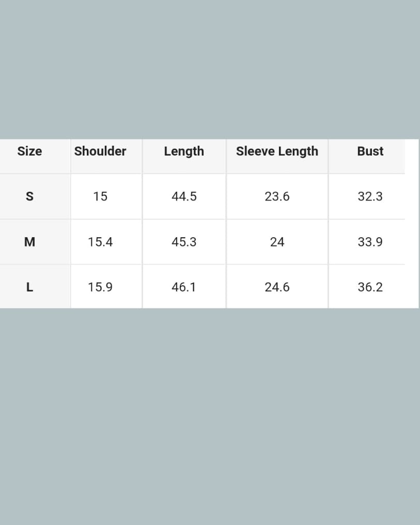The image size is (420, 525).
Task: Select bust value 36.2
Action: pos(370,287)
